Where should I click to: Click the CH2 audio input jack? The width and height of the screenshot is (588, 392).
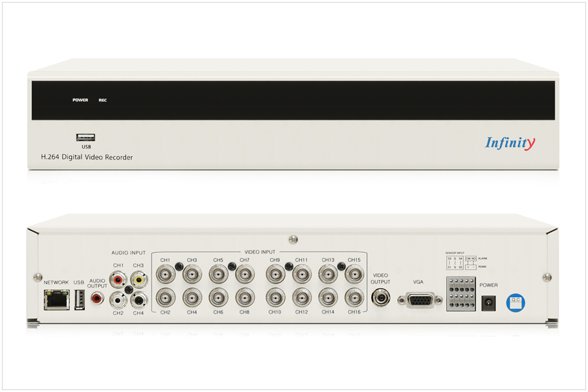118,299
